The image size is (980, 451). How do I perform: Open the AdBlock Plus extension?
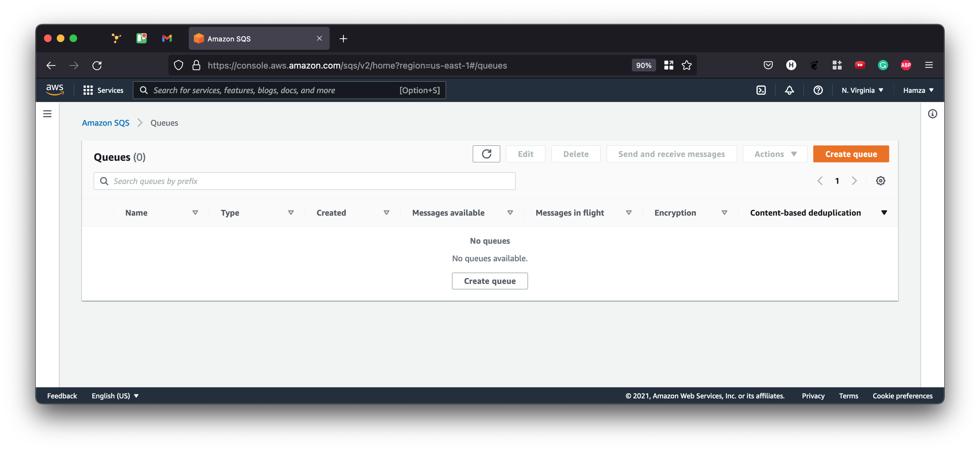906,65
